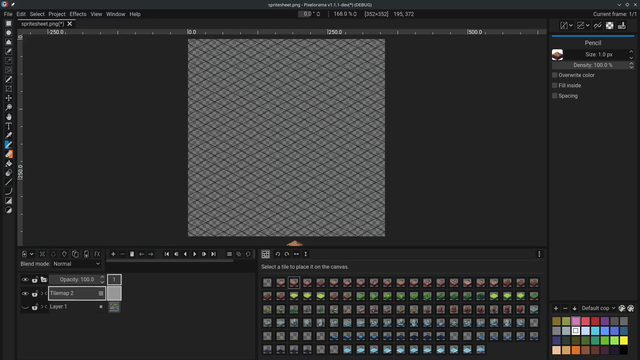This screenshot has height=360, width=640.
Task: Flip tile vertically in tiles panel
Action: (x=306, y=254)
